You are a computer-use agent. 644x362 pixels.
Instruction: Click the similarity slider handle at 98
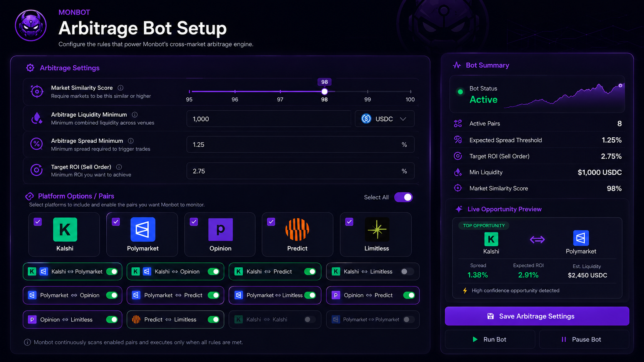[325, 92]
